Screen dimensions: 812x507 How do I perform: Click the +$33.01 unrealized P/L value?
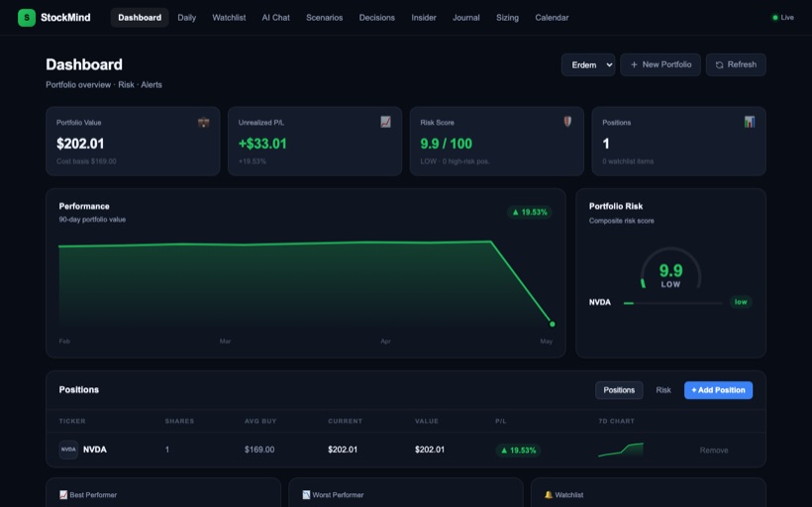[262, 144]
